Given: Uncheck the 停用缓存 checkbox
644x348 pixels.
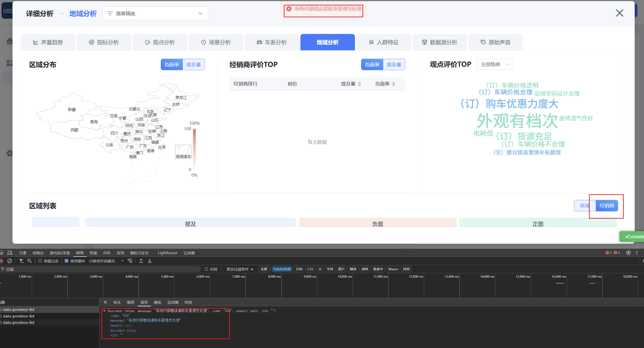Looking at the screenshot, I should (66, 261).
